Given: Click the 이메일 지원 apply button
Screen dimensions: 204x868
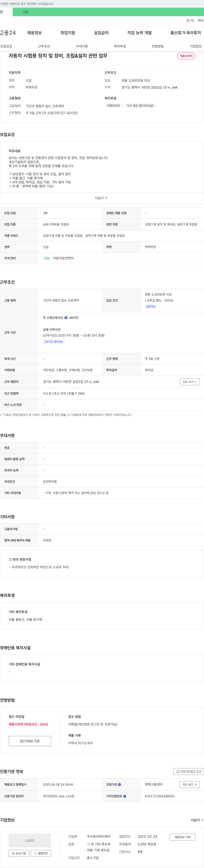Looking at the screenshot, I should pos(30,741).
